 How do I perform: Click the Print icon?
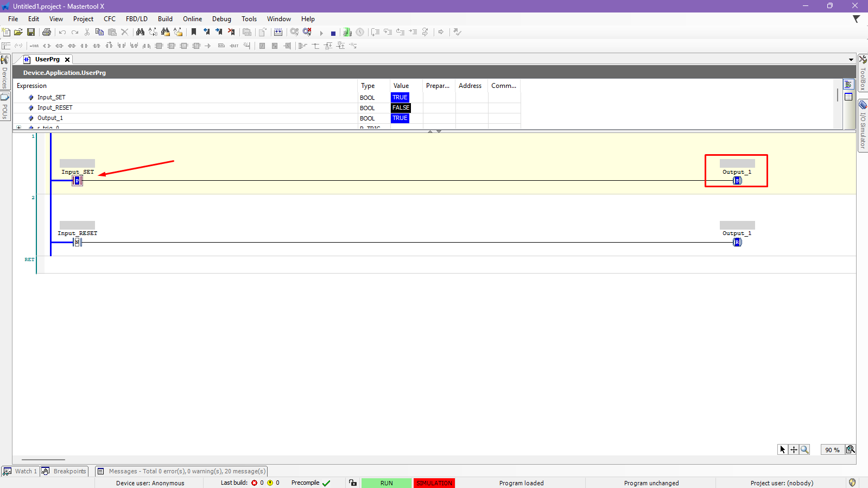point(47,33)
